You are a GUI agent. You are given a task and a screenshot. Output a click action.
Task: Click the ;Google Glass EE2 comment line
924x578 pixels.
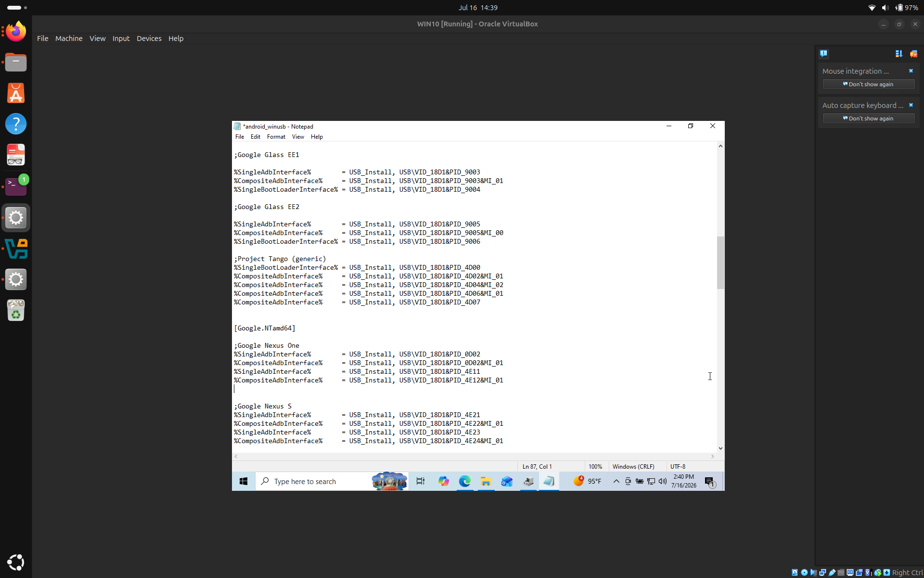coord(267,207)
